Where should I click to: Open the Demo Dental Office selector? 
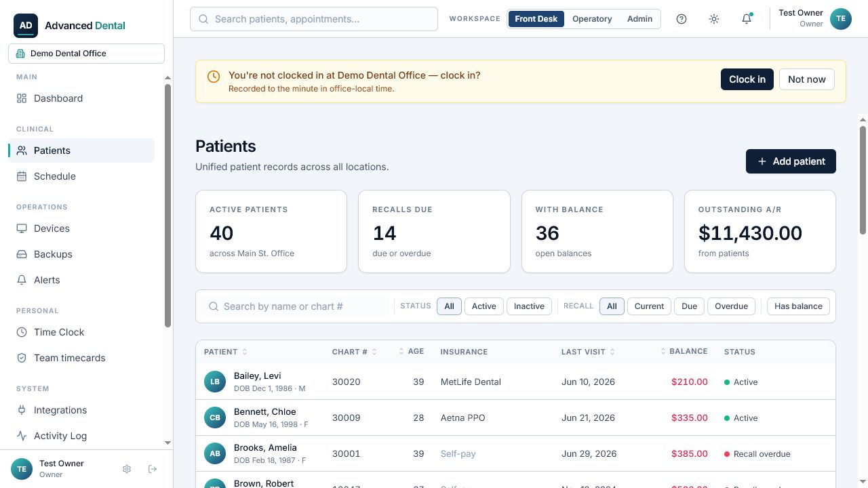86,54
